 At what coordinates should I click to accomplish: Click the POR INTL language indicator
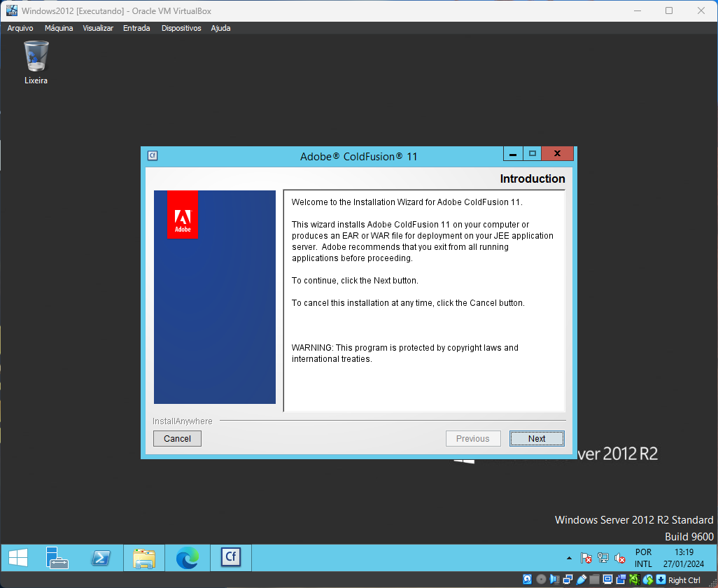tap(643, 558)
